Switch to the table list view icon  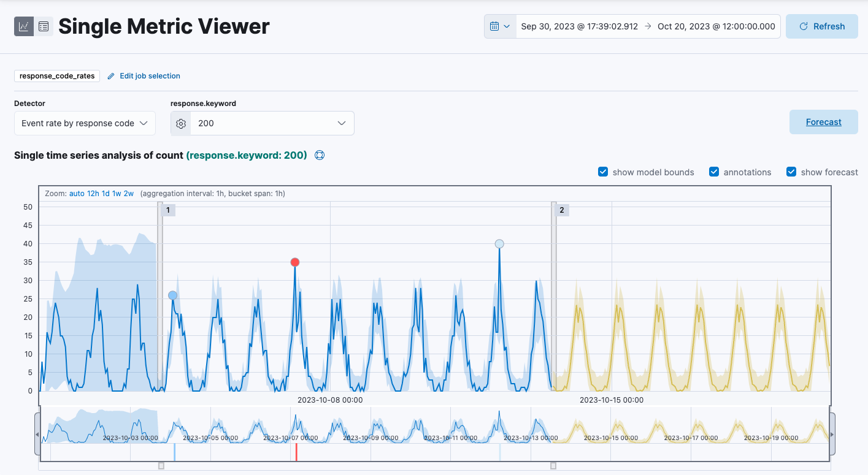coord(44,26)
